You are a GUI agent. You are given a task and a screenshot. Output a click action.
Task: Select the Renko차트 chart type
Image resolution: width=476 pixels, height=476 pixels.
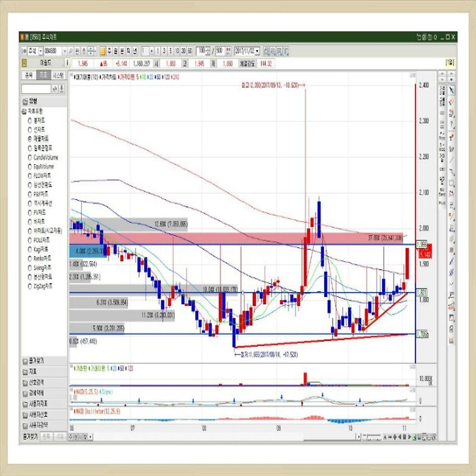click(39, 259)
